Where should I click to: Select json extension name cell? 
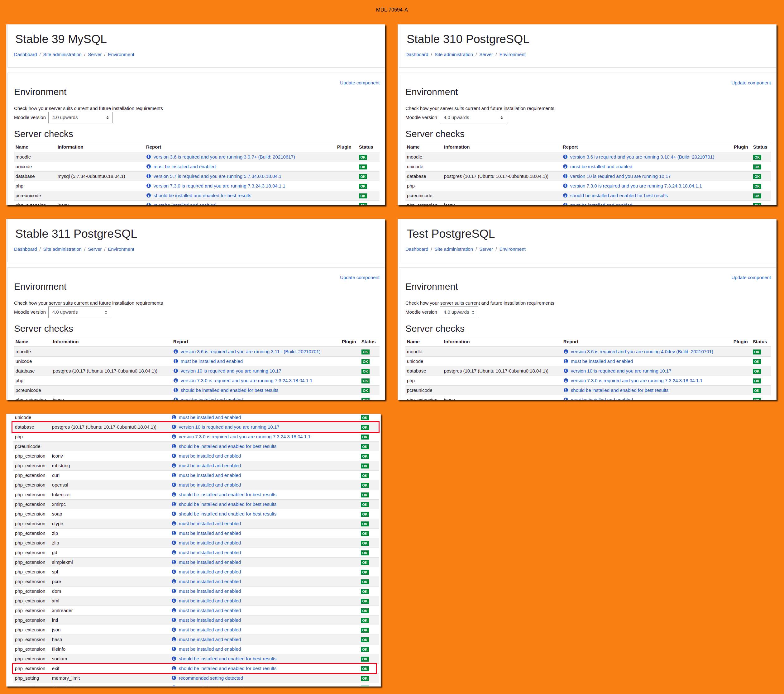tap(56, 630)
